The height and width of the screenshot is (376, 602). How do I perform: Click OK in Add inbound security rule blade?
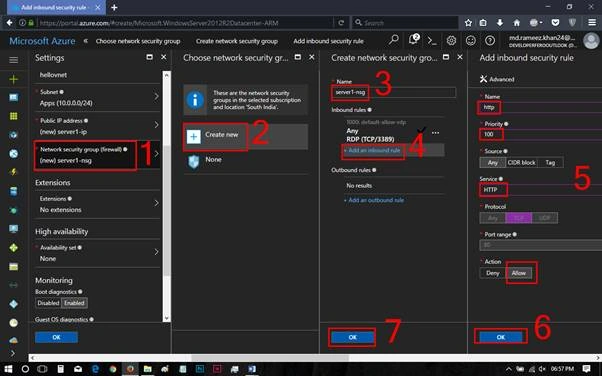point(501,337)
